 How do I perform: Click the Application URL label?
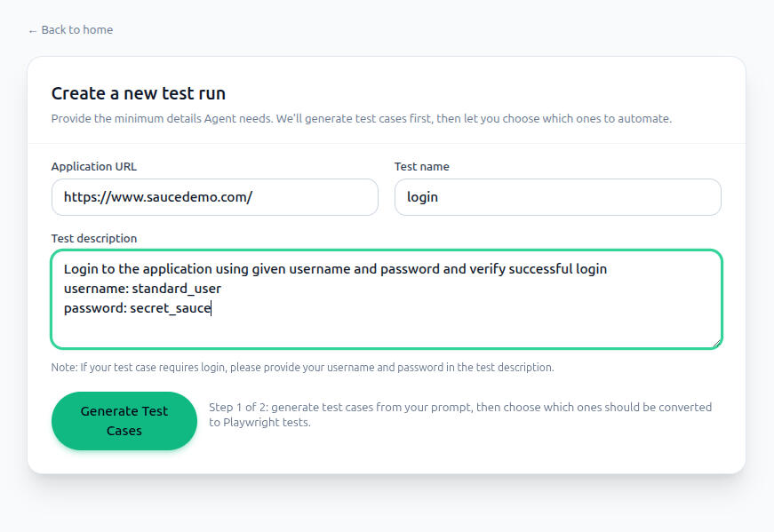(93, 166)
